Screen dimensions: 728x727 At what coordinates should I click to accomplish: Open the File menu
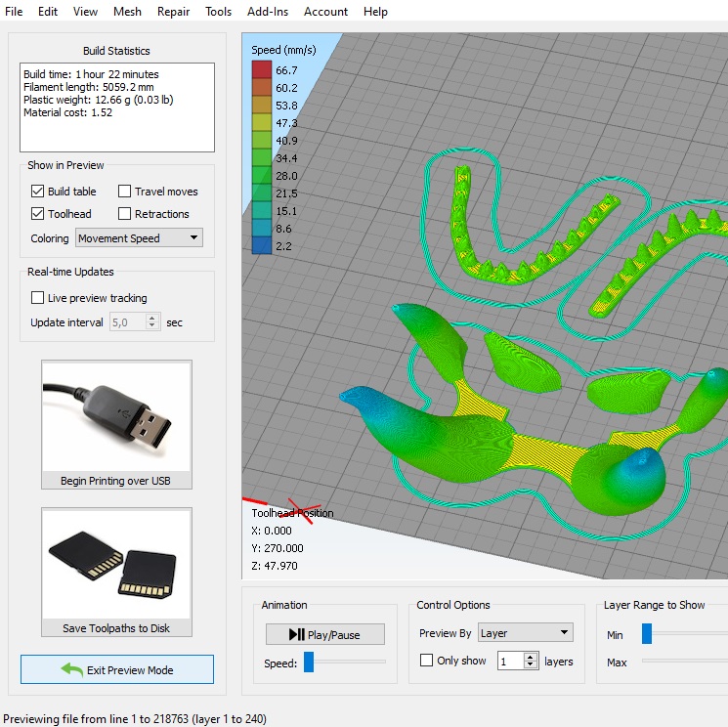pyautogui.click(x=14, y=12)
